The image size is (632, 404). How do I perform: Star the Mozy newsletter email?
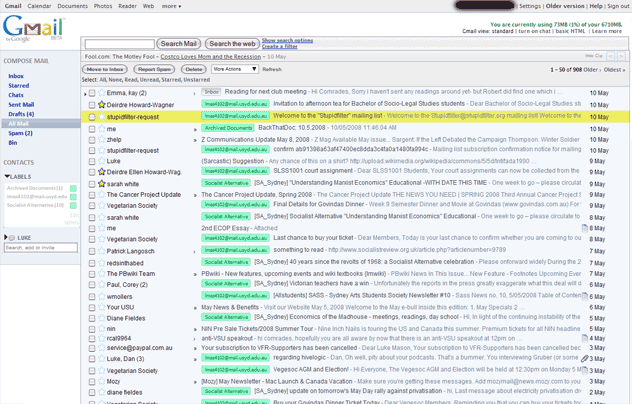(102, 381)
